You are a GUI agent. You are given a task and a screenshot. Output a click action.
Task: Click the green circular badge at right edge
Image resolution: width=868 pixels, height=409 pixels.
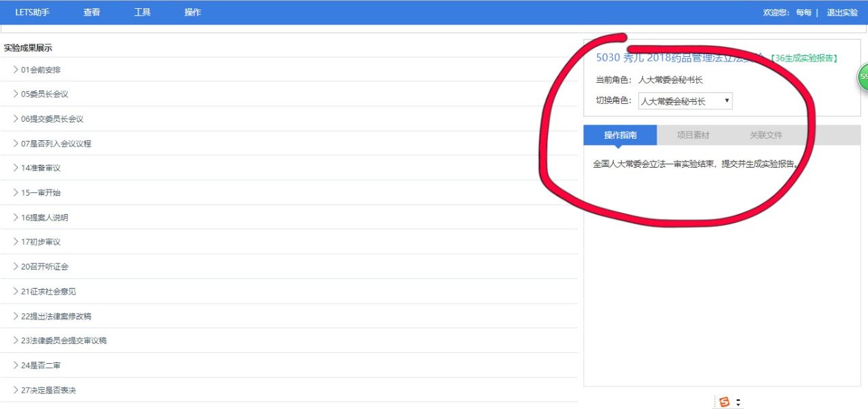coord(863,77)
